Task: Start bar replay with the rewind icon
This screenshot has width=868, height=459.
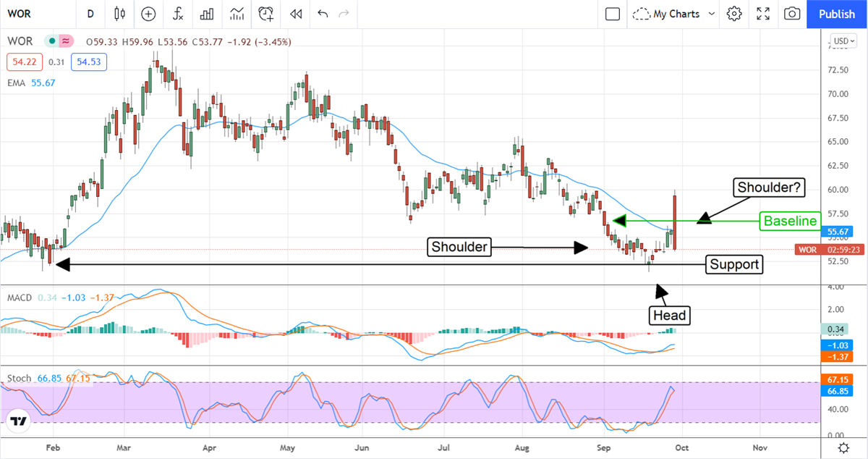Action: click(x=295, y=13)
